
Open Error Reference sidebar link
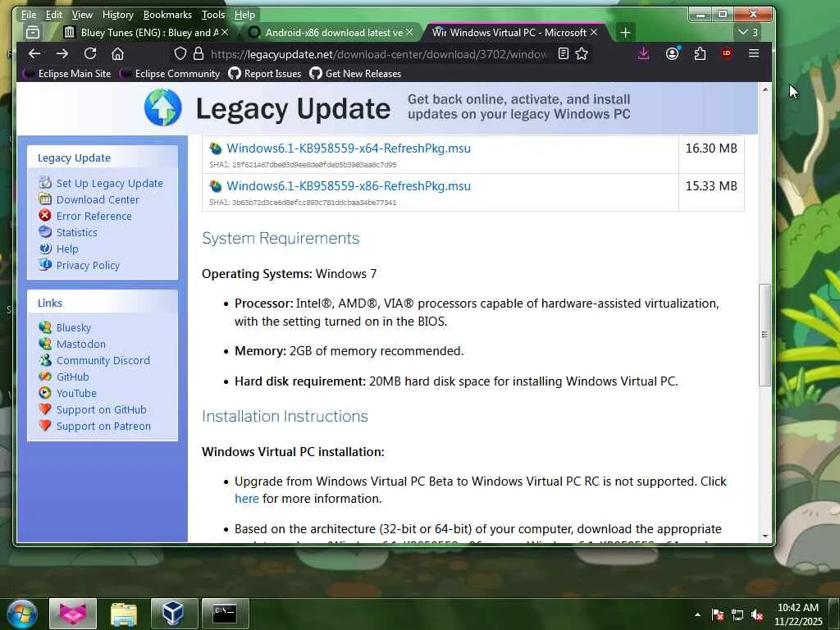[x=94, y=216]
